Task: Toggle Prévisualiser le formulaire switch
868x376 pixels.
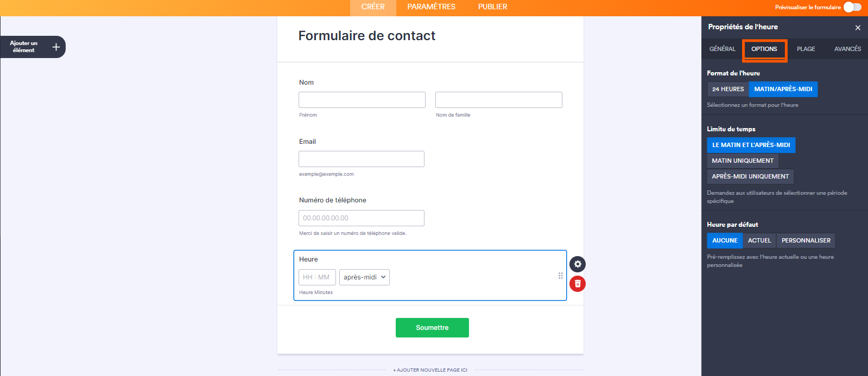Action: point(852,7)
